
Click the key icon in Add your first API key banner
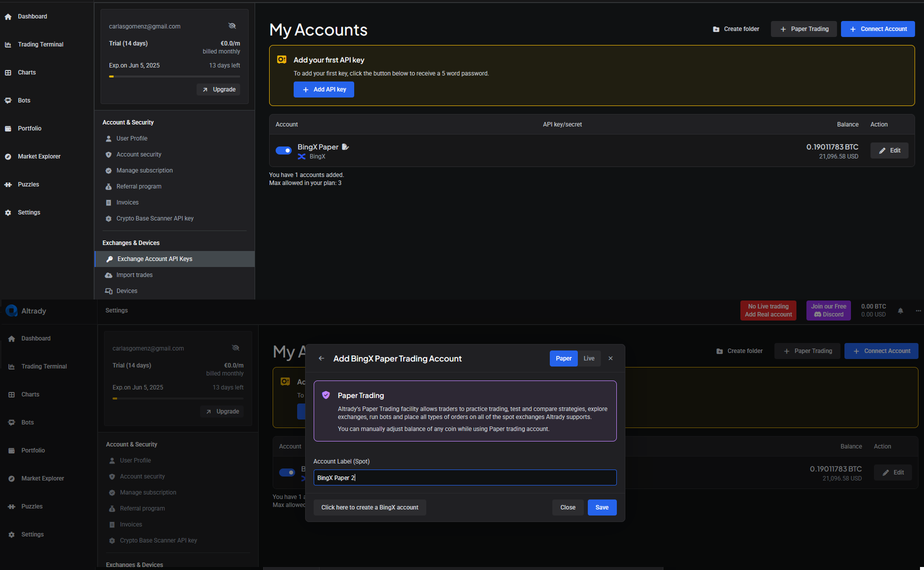pyautogui.click(x=282, y=59)
